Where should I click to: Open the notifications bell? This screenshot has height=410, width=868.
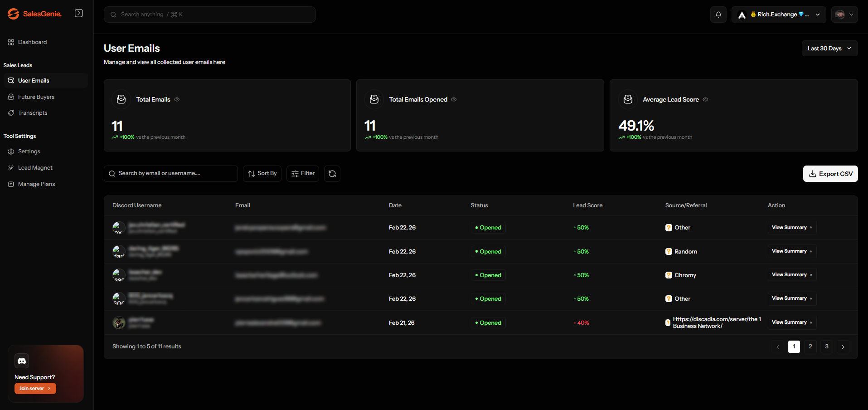[718, 14]
